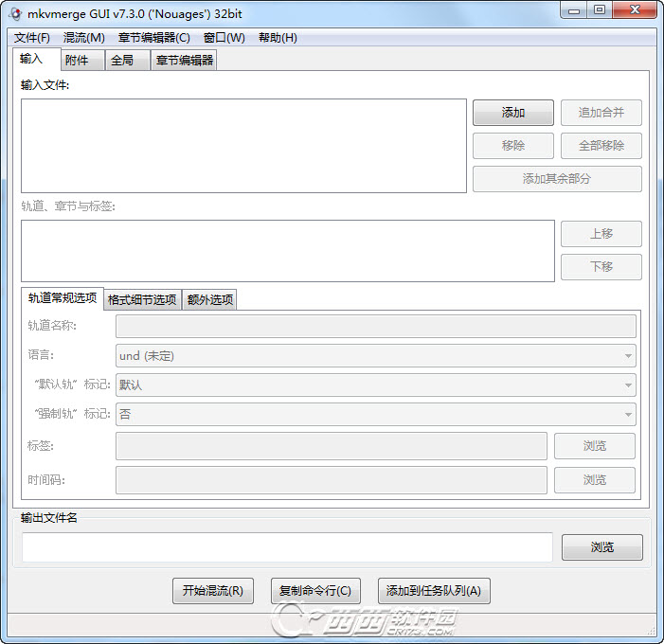Viewport: 664px width, 644px height.
Task: Click the 下移 button
Action: click(601, 267)
